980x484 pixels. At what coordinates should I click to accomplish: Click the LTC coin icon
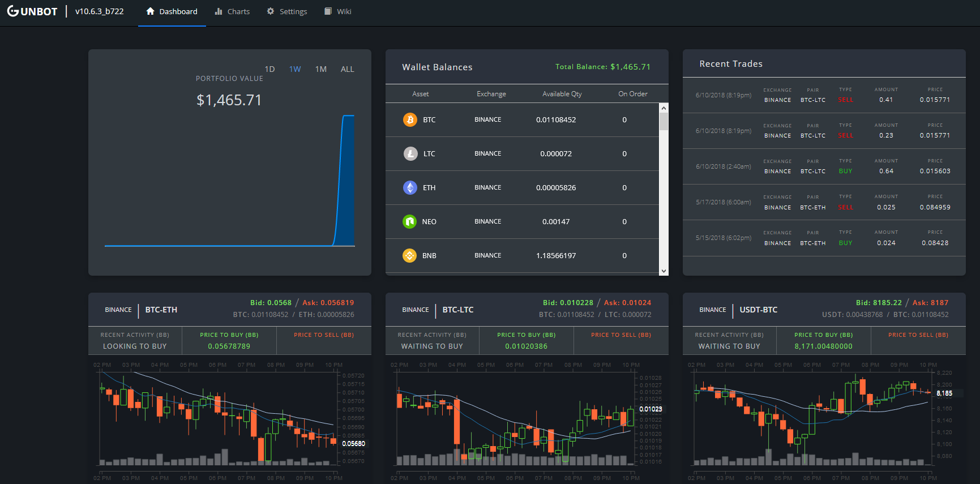410,153
